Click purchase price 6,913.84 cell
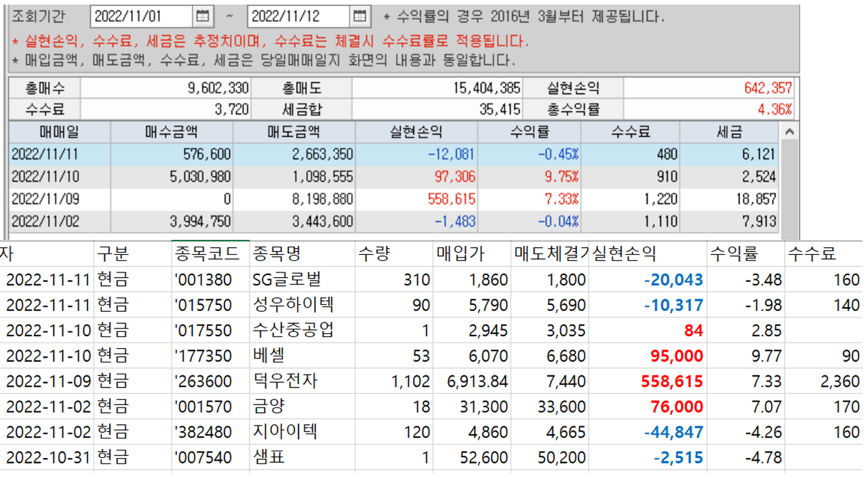This screenshot has width=868, height=477. 472,381
